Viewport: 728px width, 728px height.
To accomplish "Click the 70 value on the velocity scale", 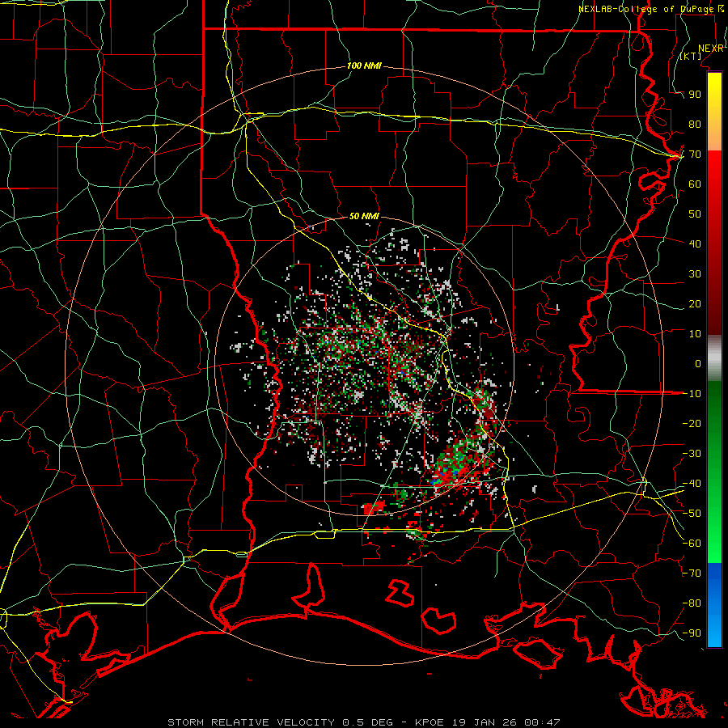I will [x=695, y=154].
